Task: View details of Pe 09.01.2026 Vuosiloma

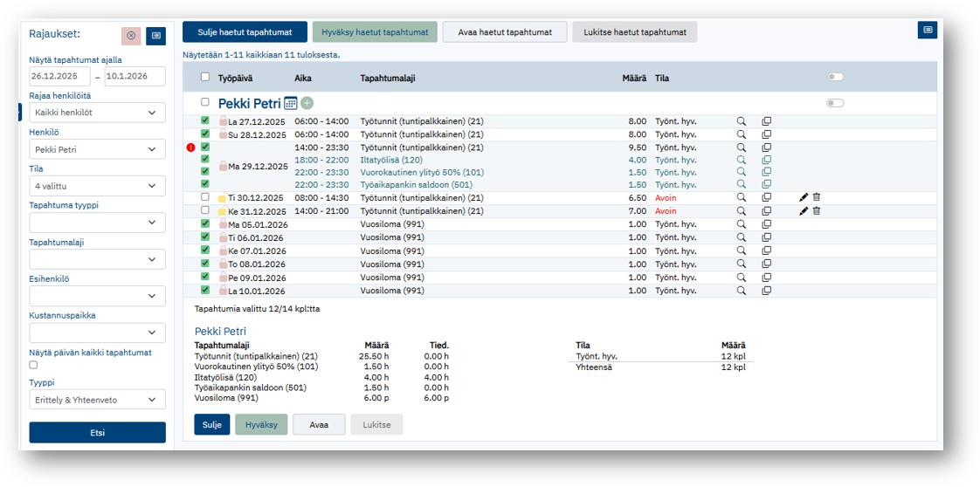Action: tap(742, 278)
